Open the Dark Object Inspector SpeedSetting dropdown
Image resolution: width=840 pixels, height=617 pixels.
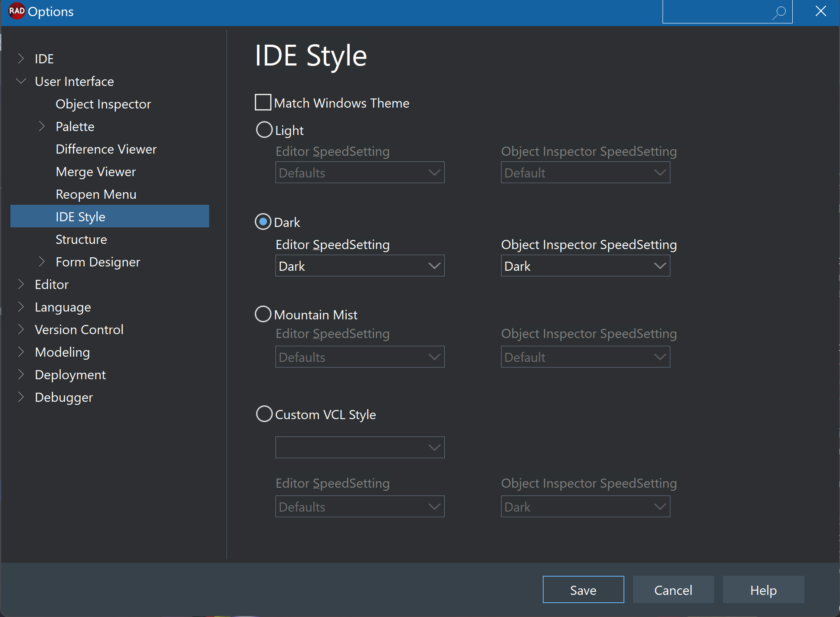(x=585, y=266)
